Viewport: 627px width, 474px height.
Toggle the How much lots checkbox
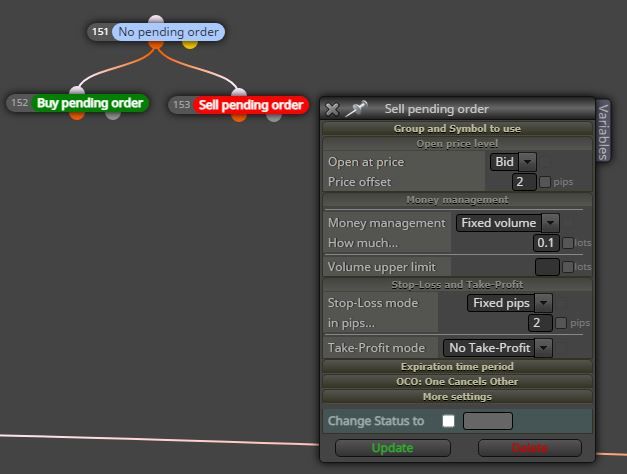coord(568,243)
